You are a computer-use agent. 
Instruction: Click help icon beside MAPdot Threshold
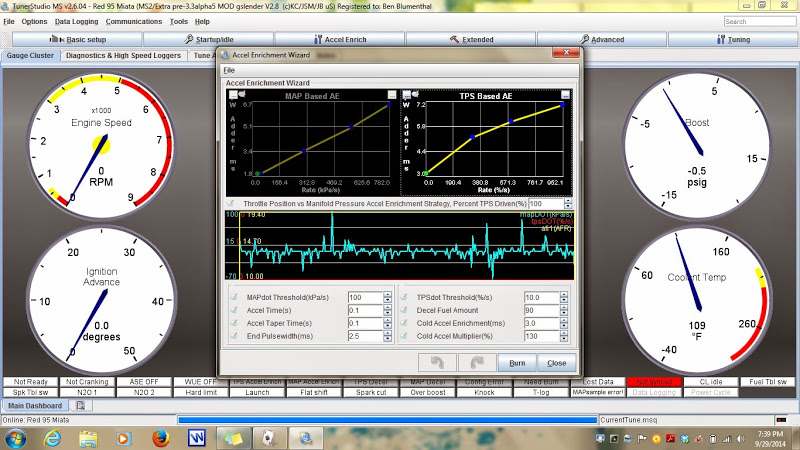coord(236,297)
